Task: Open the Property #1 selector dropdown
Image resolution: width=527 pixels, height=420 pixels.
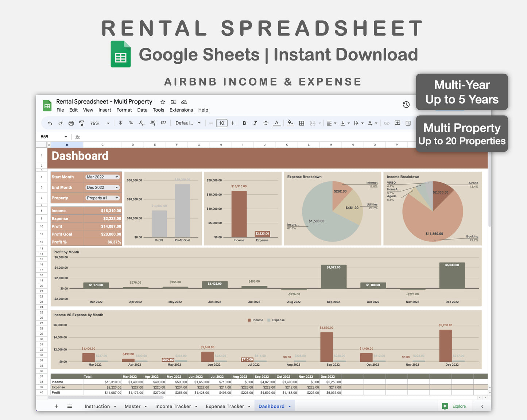Action: point(102,198)
